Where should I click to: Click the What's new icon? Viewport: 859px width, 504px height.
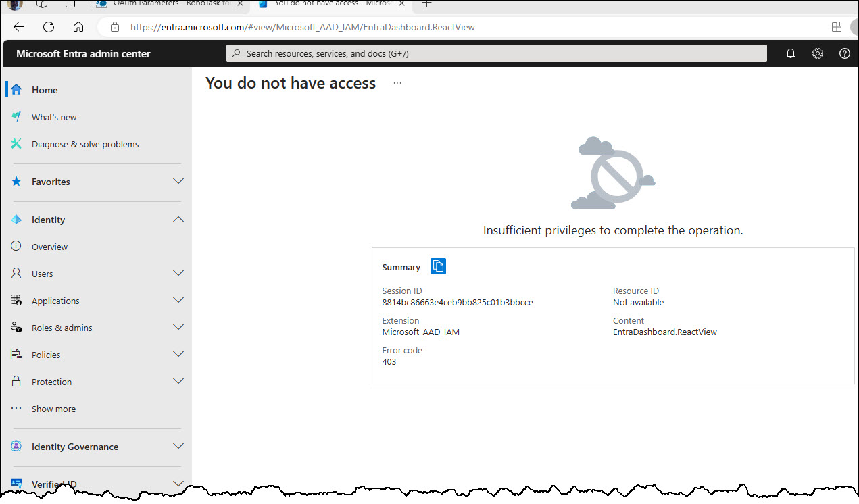coord(16,116)
